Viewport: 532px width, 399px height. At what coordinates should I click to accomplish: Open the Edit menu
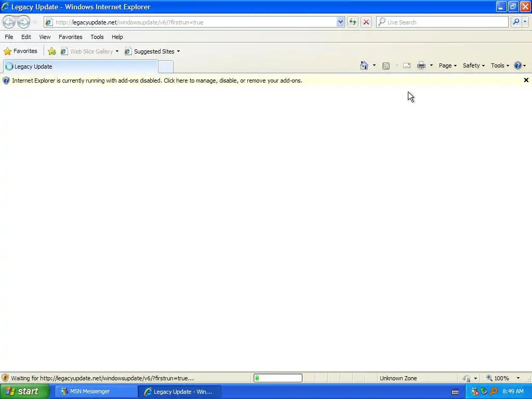point(26,37)
